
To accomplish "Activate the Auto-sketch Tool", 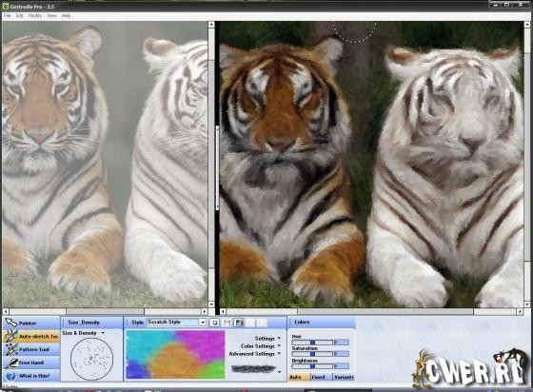I will [31, 336].
